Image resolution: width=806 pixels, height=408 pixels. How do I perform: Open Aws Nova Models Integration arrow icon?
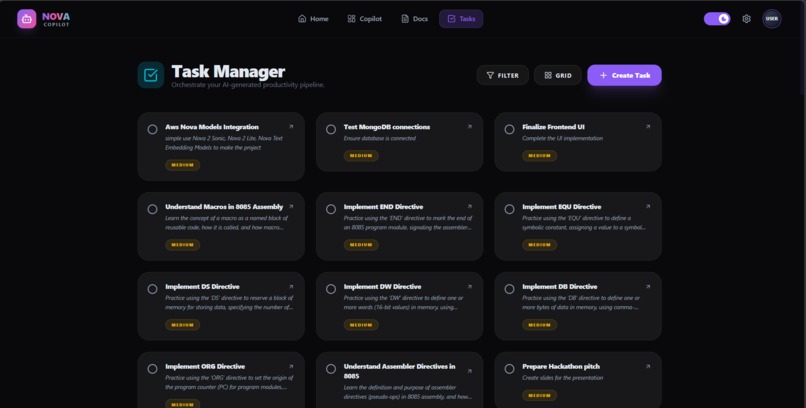click(291, 127)
